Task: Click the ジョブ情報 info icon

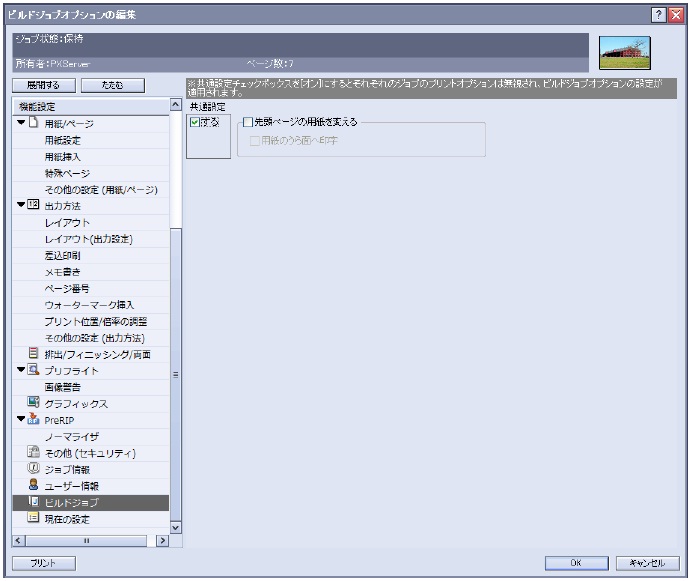Action: click(33, 468)
